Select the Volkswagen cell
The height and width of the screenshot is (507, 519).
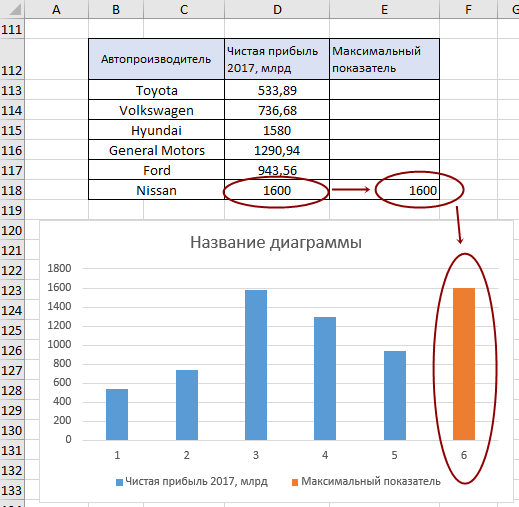[x=156, y=110]
